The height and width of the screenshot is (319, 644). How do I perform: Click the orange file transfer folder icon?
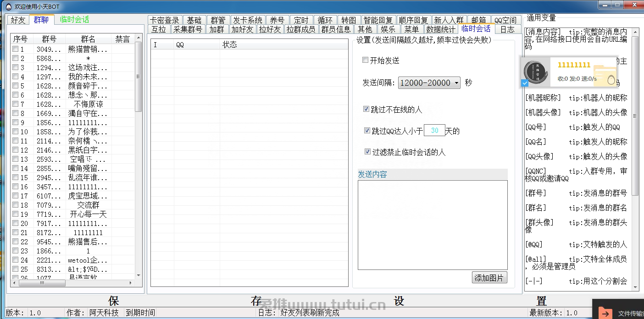(x=605, y=313)
